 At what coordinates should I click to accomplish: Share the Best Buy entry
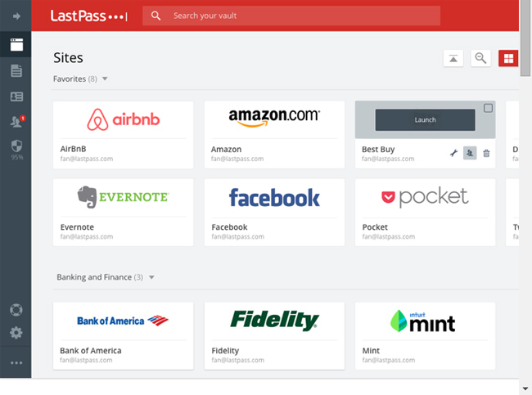click(x=470, y=153)
